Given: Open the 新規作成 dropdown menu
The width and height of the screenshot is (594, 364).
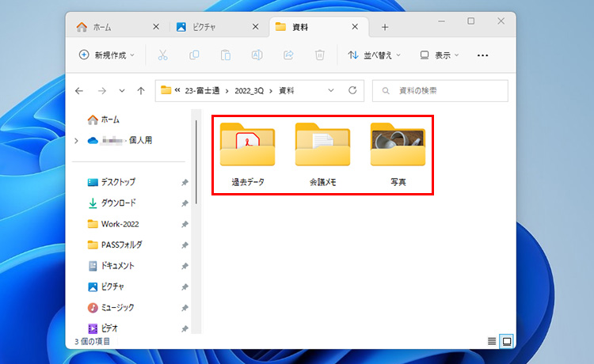Looking at the screenshot, I should pyautogui.click(x=107, y=55).
